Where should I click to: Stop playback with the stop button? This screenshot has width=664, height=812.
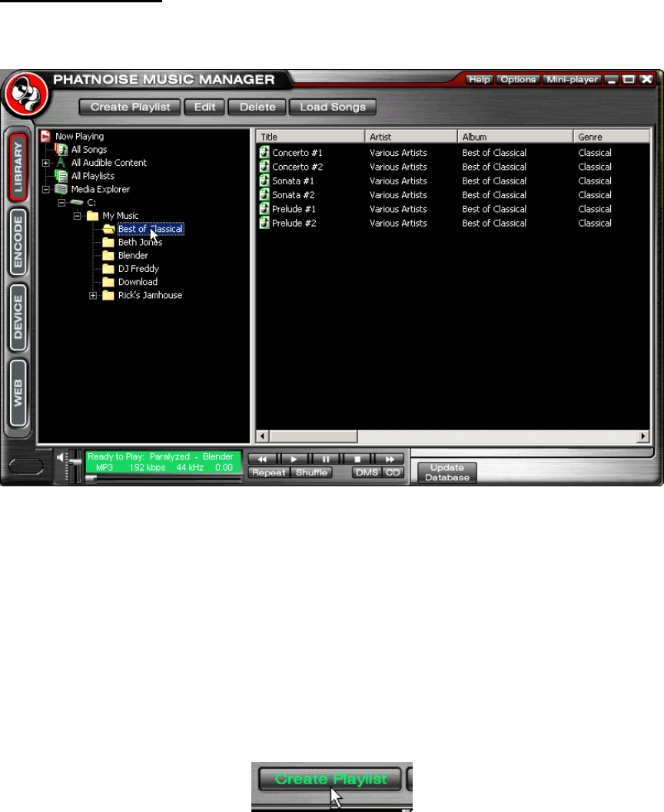click(357, 459)
